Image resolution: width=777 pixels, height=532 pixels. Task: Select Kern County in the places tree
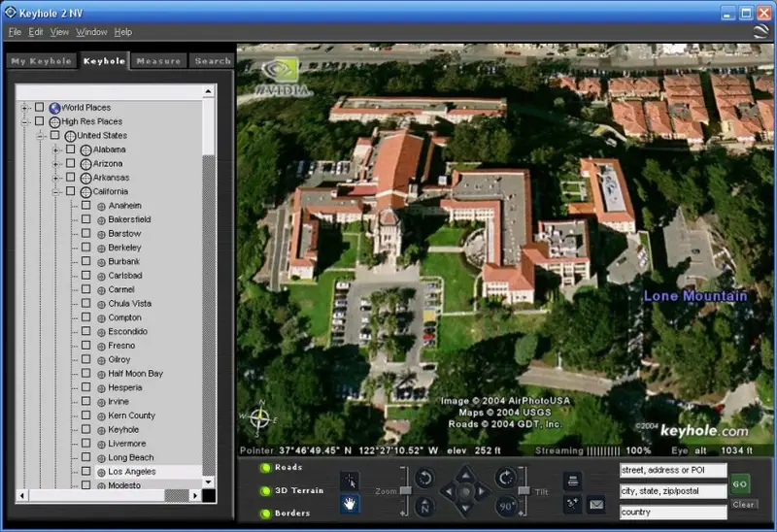point(131,416)
